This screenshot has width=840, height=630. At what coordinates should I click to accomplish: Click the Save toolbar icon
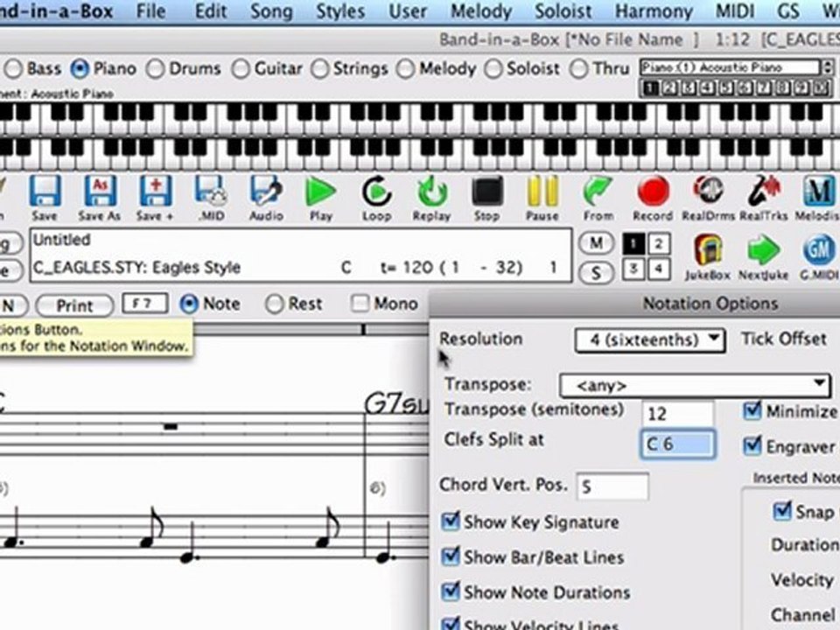click(45, 192)
